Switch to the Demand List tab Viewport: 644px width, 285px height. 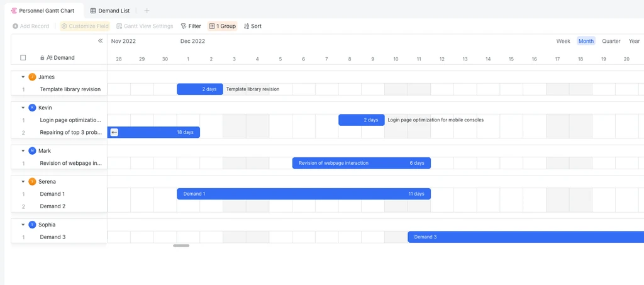109,11
